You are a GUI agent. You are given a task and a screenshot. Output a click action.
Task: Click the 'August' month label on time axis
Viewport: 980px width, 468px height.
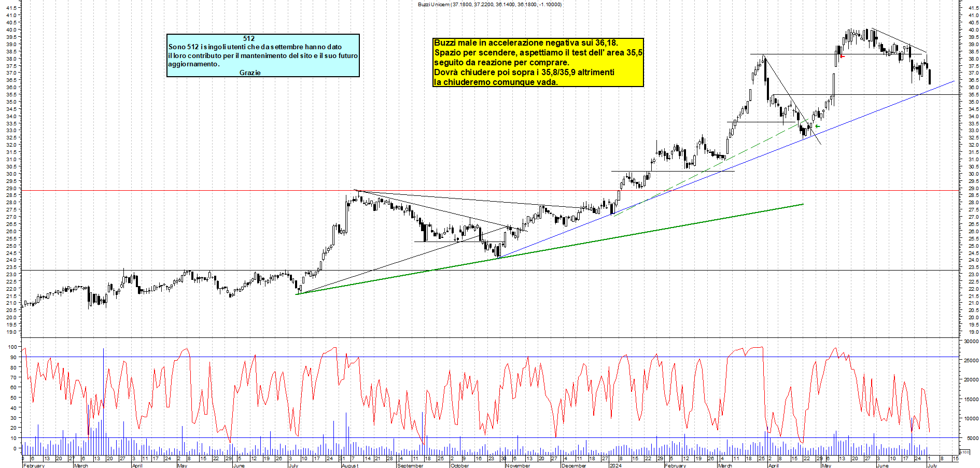pos(350,465)
